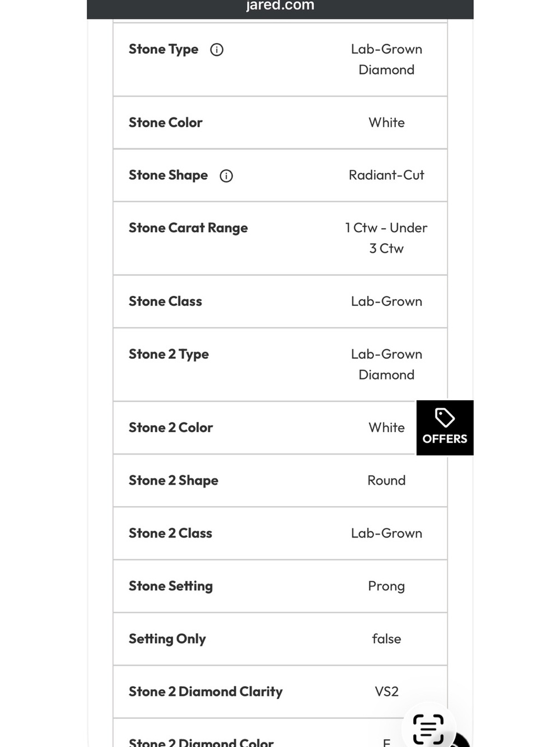
Task: Select the VS2 clarity value
Action: coord(386,692)
